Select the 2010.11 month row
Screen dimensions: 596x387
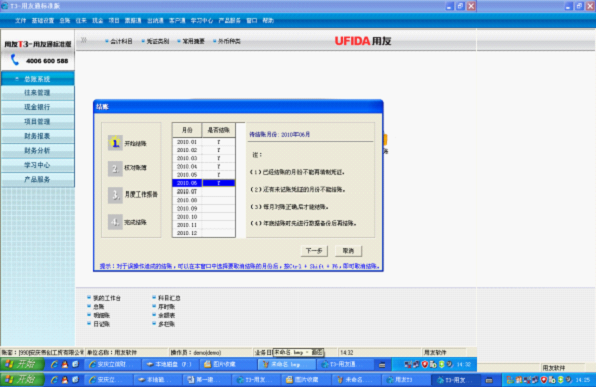pos(204,225)
